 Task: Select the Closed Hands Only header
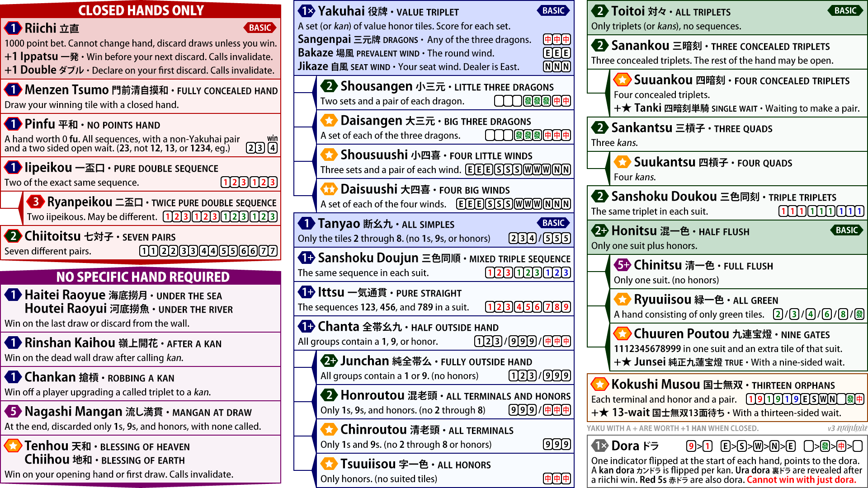[141, 10]
